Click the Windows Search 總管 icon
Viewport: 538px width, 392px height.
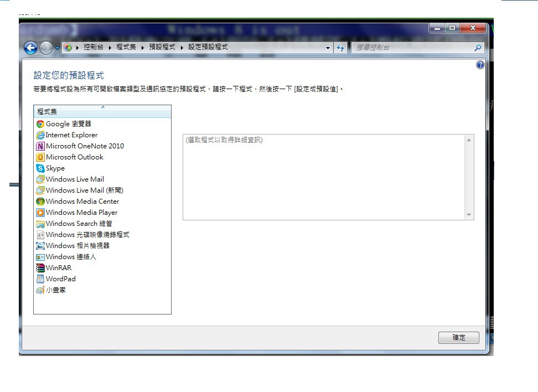tap(40, 224)
